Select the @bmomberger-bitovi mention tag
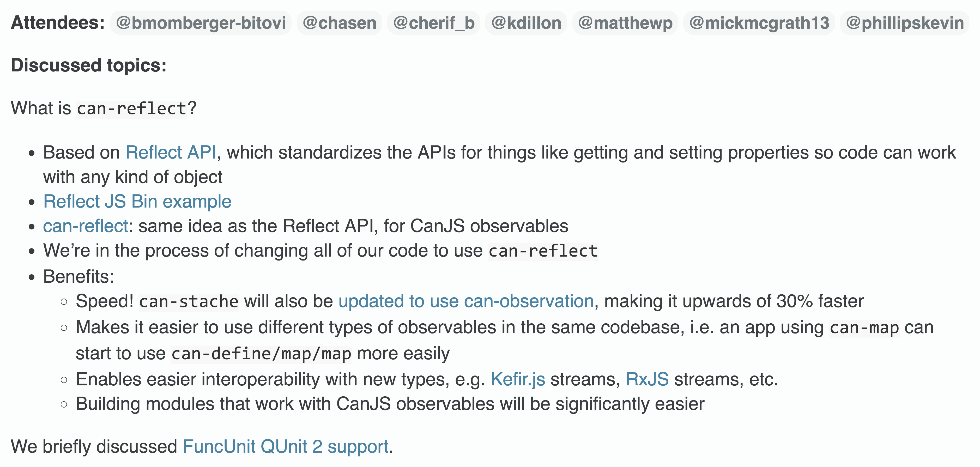The height and width of the screenshot is (467, 980). (201, 23)
